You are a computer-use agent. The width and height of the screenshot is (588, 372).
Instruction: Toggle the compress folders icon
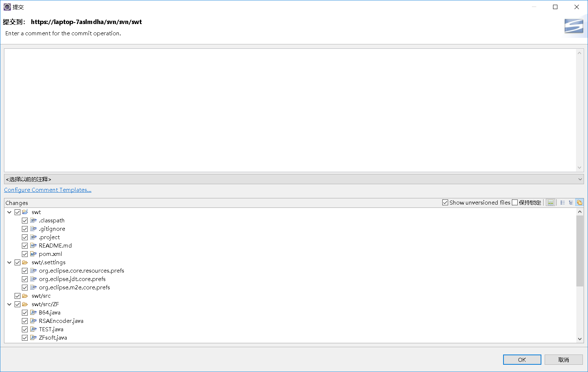[x=579, y=202]
